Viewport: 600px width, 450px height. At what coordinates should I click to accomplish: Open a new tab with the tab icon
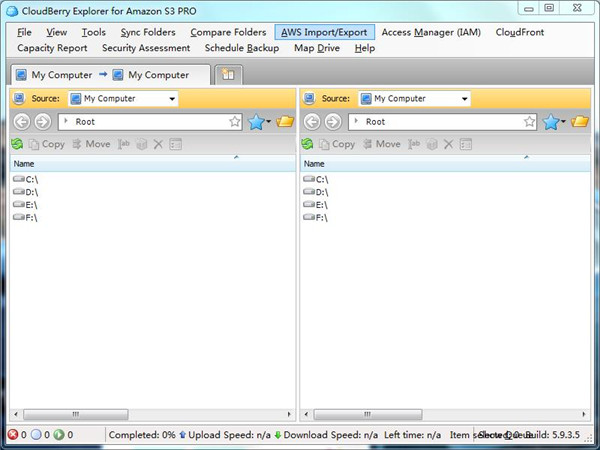228,74
